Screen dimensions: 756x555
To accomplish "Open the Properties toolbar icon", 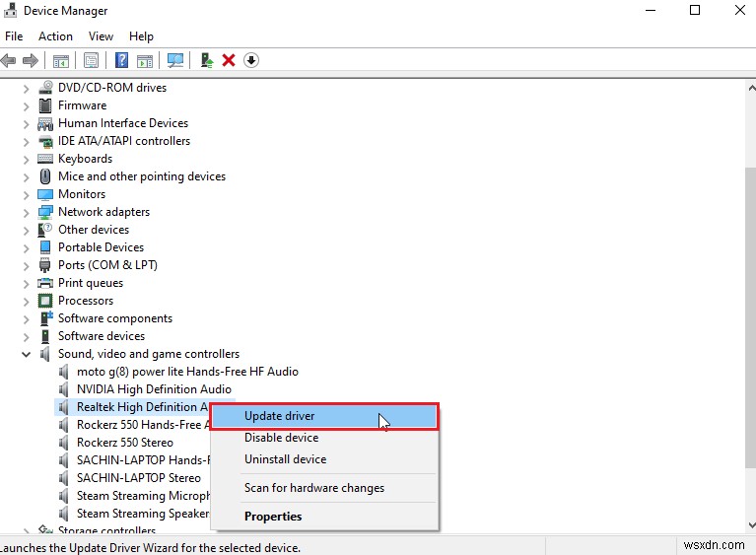I will tap(91, 60).
